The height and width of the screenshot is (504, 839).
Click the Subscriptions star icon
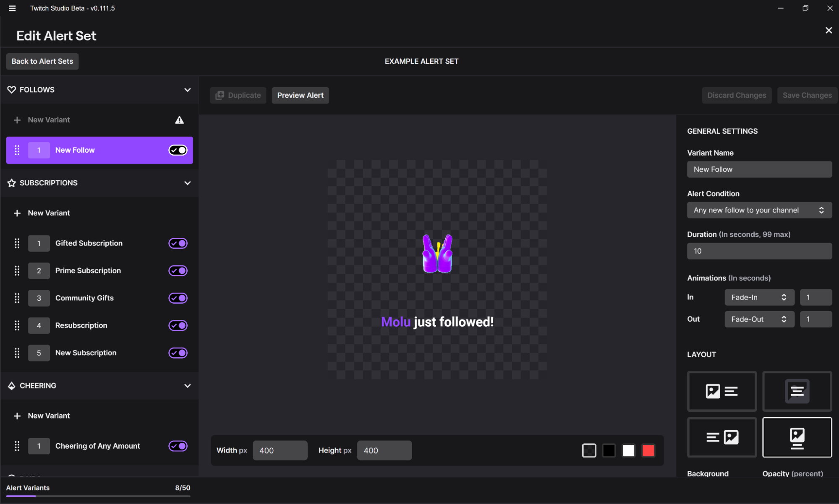[x=11, y=183]
